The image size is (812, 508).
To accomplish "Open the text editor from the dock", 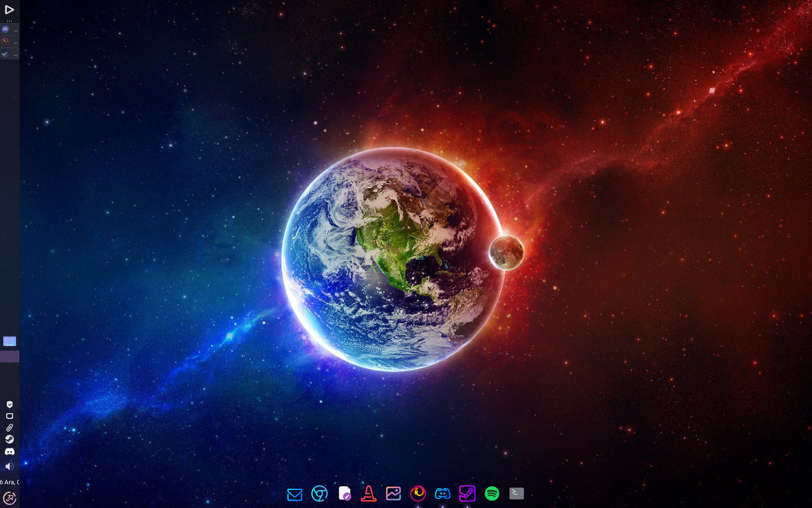I will (345, 494).
